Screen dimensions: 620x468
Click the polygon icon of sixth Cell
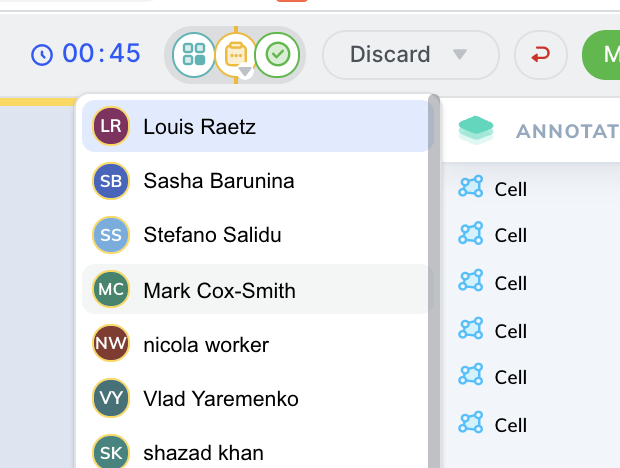click(471, 422)
